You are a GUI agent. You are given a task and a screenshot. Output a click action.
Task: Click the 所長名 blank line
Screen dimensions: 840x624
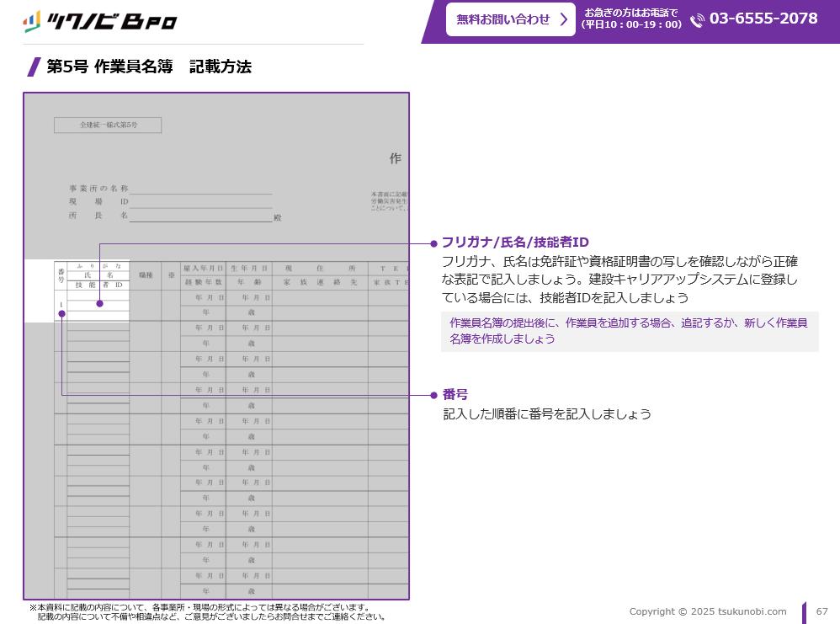[201, 216]
